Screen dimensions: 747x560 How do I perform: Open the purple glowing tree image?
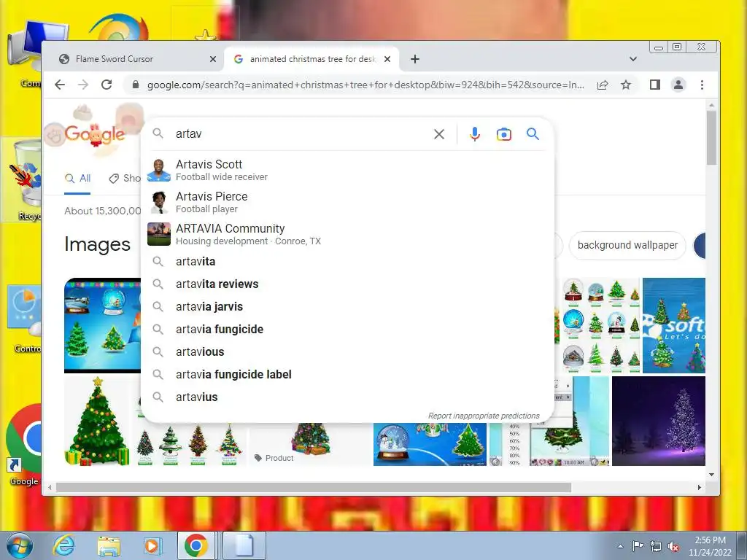[659, 421]
